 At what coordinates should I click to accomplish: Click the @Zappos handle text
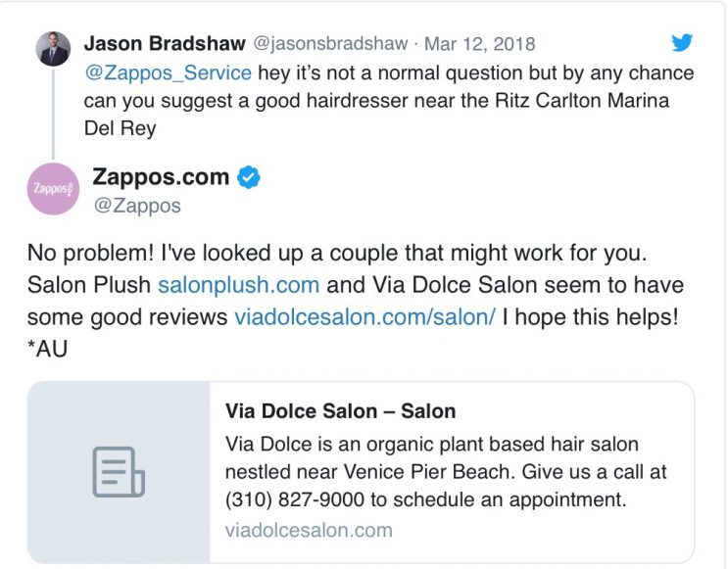[137, 206]
